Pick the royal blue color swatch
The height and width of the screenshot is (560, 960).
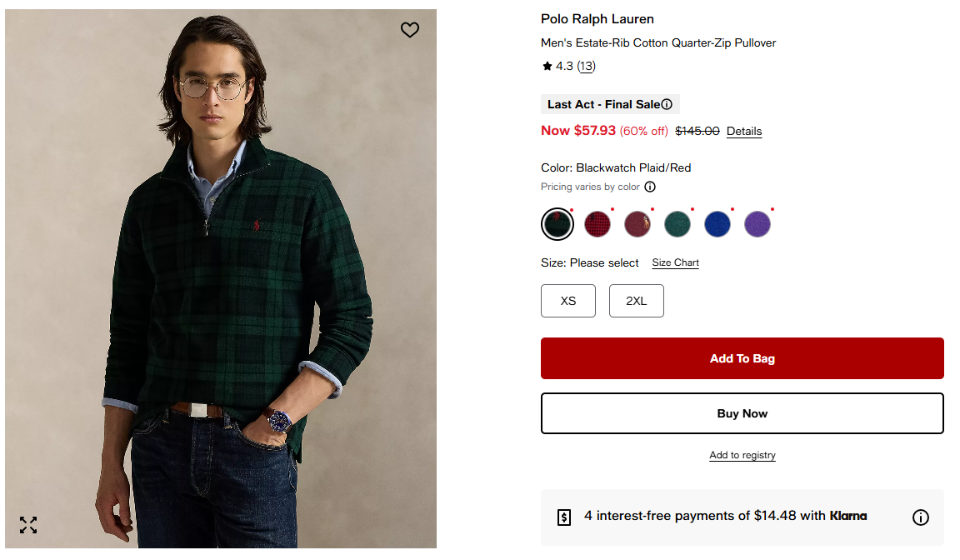[717, 224]
